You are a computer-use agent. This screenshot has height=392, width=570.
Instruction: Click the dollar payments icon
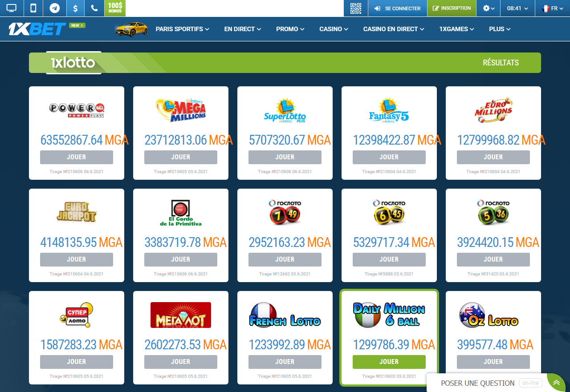click(x=76, y=8)
